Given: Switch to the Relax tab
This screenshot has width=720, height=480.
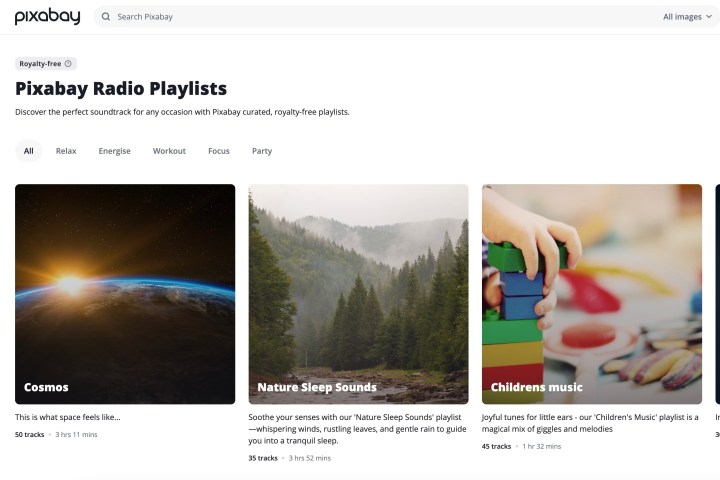Looking at the screenshot, I should (x=66, y=151).
